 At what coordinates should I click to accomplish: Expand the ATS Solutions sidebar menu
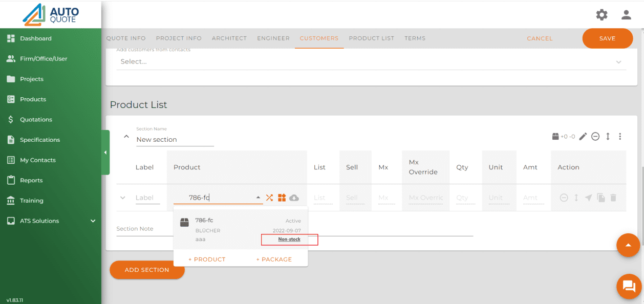point(93,221)
